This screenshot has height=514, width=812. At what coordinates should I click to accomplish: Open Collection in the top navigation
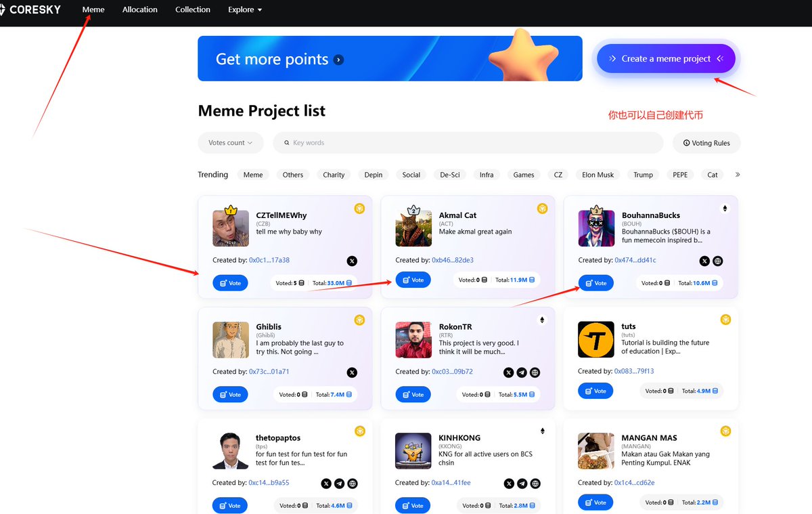pyautogui.click(x=193, y=9)
